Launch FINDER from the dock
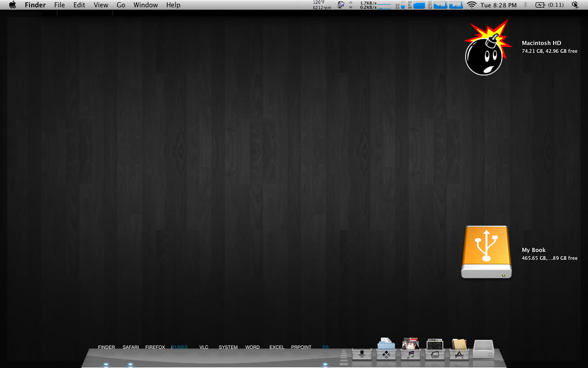This screenshot has height=368, width=588. click(x=106, y=347)
